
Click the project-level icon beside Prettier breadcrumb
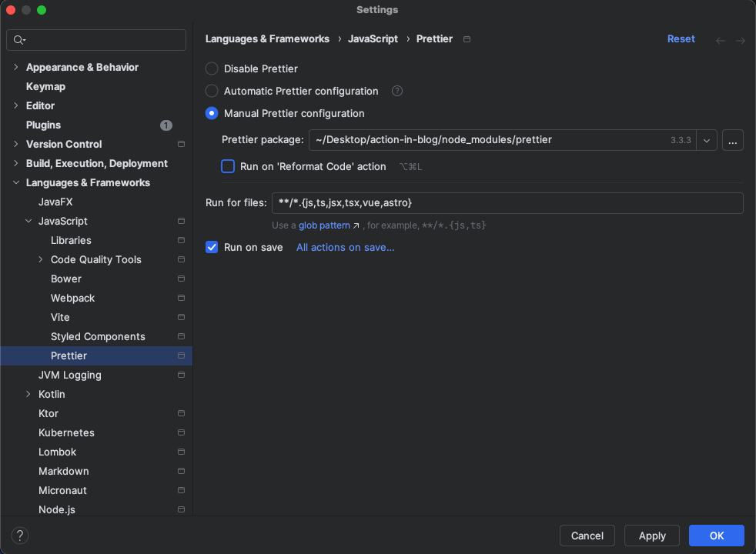click(467, 39)
